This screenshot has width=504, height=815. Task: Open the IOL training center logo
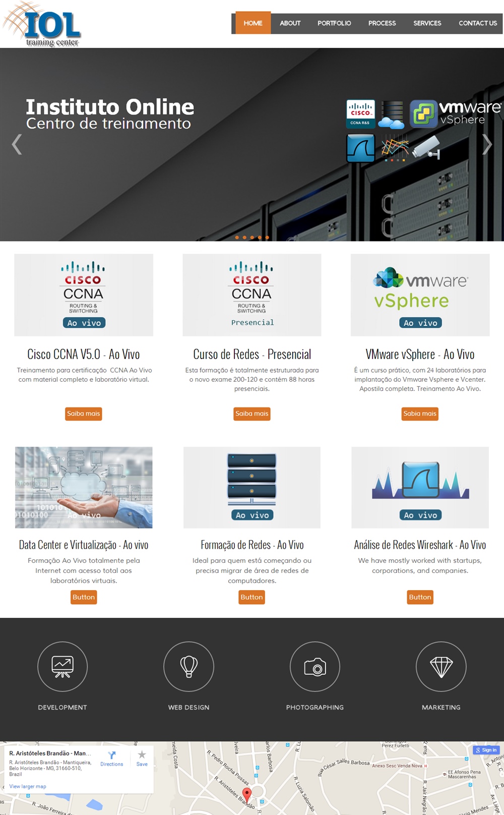point(42,25)
